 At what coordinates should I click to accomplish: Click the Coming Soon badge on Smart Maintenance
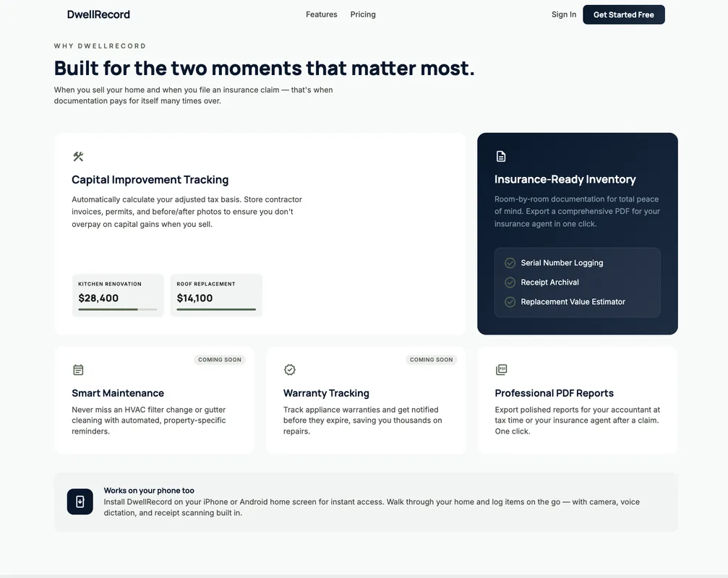tap(220, 360)
